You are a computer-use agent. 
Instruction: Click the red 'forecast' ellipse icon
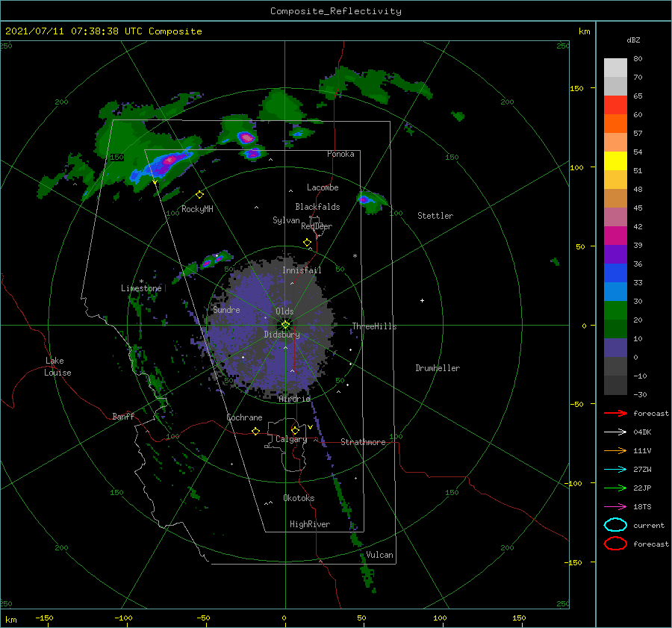[x=615, y=544]
